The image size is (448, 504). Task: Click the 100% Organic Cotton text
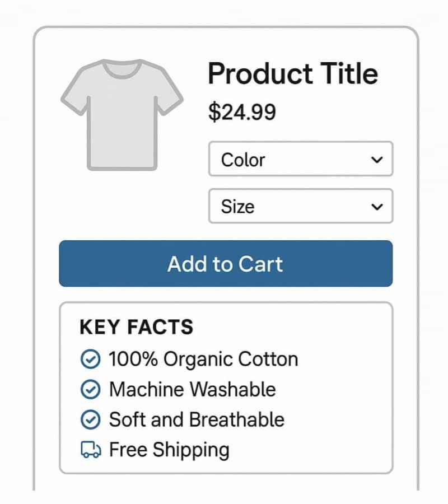coord(203,359)
